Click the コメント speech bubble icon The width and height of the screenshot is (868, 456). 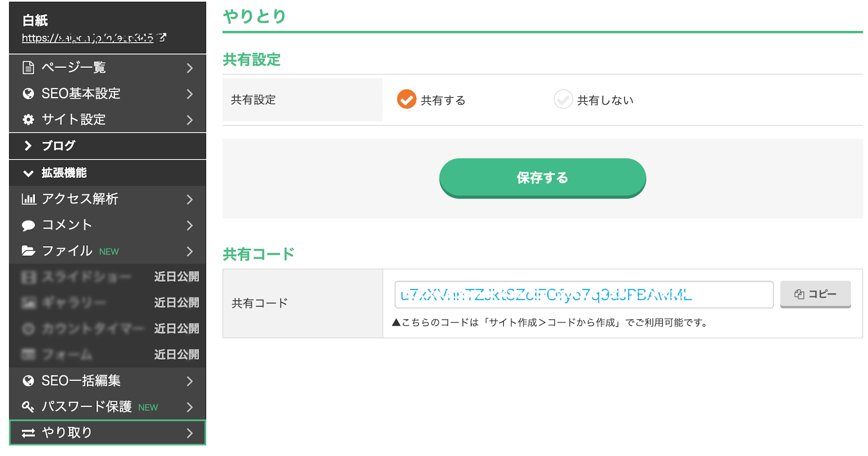pyautogui.click(x=28, y=225)
